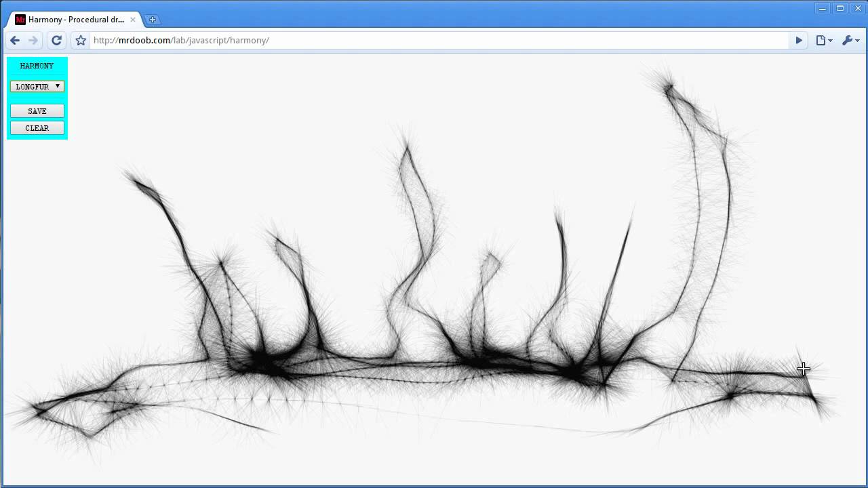Click the Harmony favicon on the tab
868x488 pixels.
click(20, 19)
